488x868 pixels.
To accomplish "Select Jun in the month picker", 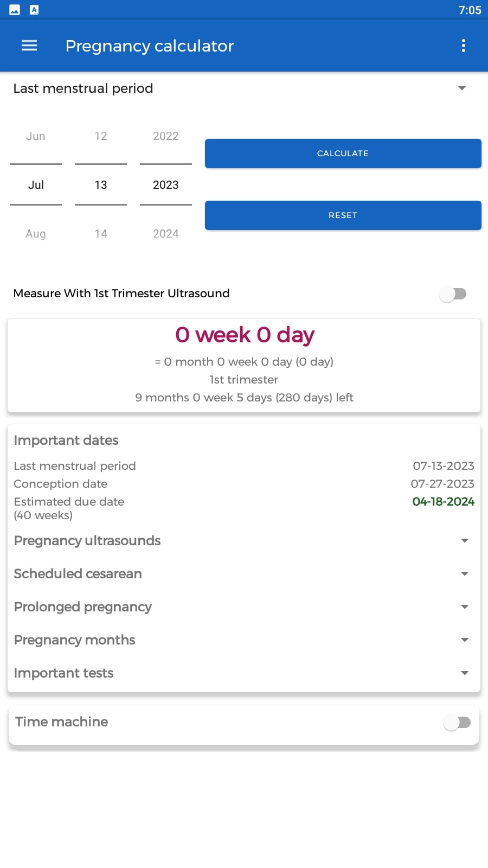I will (x=36, y=136).
